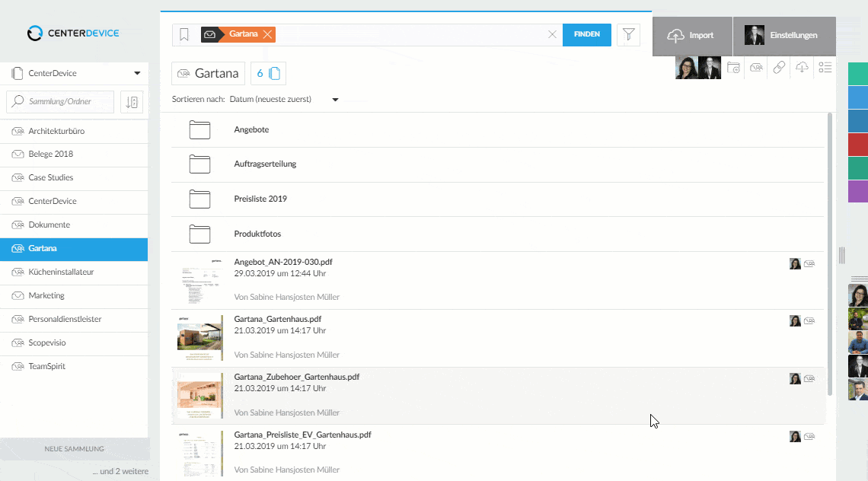Open the Personaldienstleister collection

point(74,320)
